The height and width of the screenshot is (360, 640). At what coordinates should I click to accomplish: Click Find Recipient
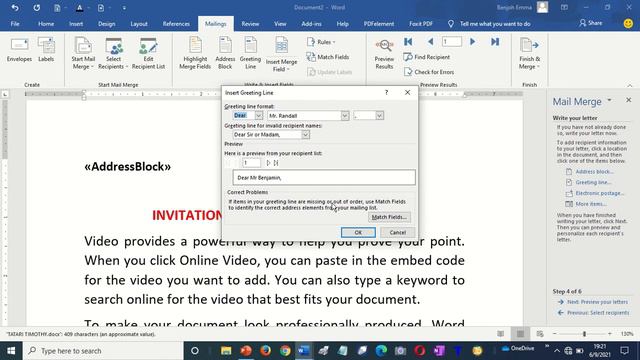(x=427, y=57)
